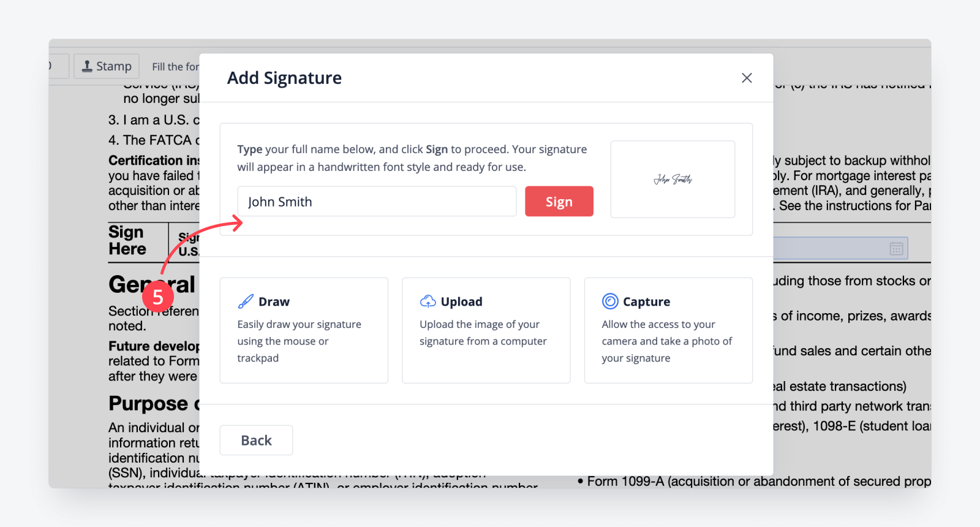
Task: Choose the Upload signature option card
Action: [486, 330]
